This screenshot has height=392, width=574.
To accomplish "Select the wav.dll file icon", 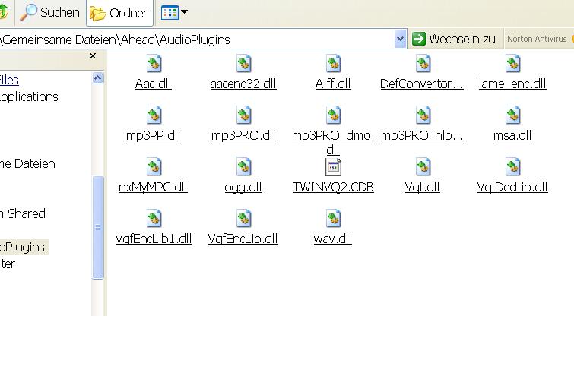I will point(333,218).
